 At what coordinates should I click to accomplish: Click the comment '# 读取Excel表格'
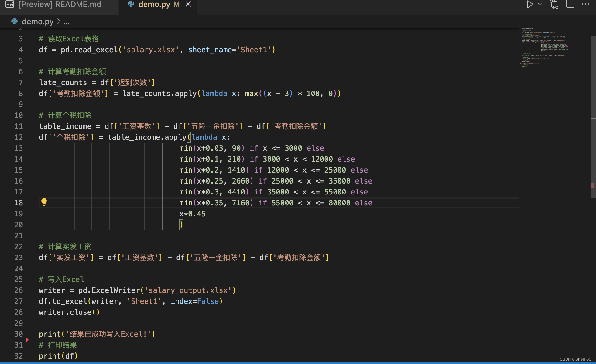(x=69, y=39)
